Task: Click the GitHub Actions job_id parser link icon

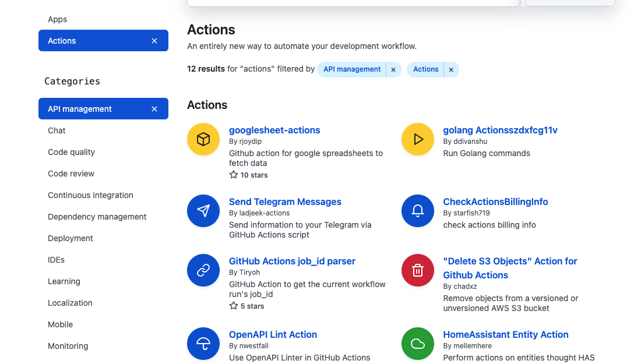Action: coord(203,270)
